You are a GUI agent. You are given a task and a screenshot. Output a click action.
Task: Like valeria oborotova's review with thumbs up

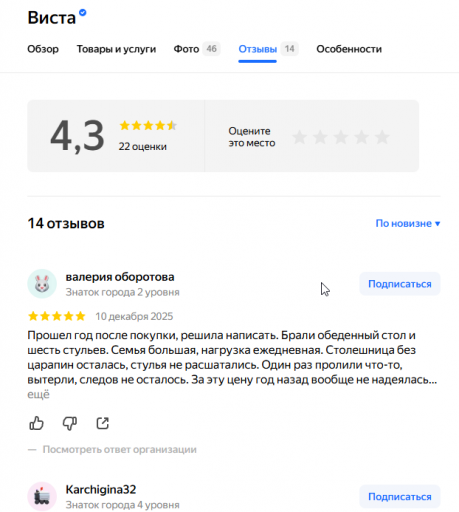coord(36,423)
